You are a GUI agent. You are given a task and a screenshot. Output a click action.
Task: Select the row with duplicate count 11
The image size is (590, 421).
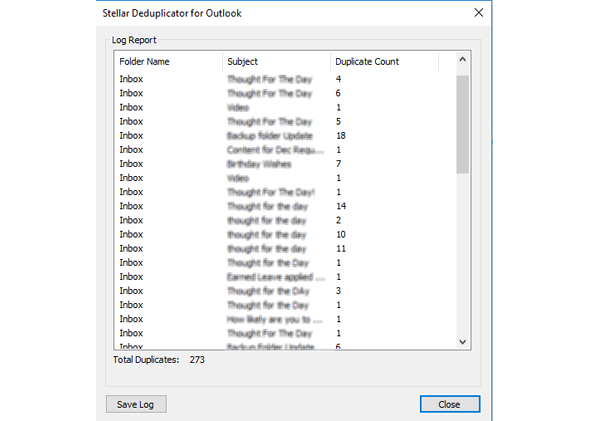(x=285, y=249)
